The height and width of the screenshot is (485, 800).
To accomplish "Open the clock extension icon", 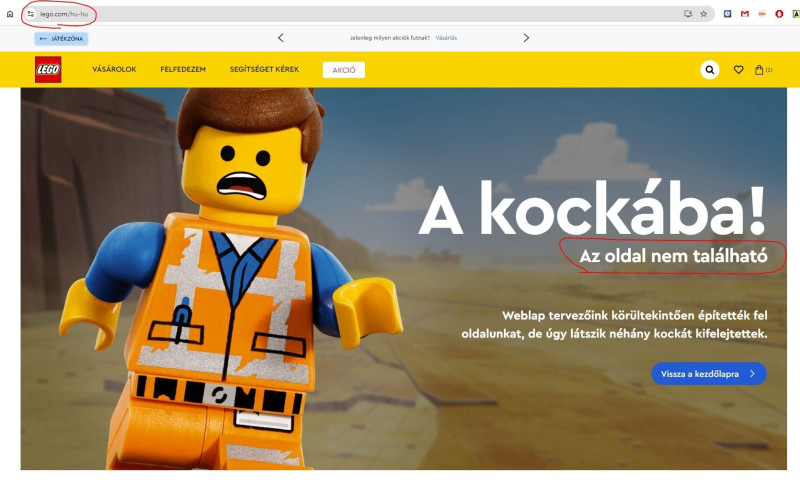I will click(x=728, y=14).
